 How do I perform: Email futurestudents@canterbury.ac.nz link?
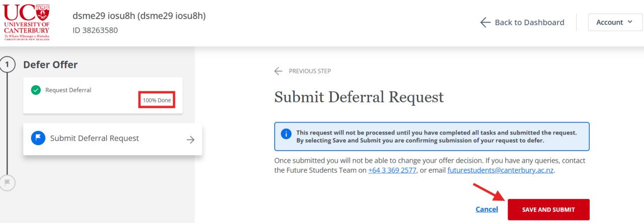pos(500,170)
